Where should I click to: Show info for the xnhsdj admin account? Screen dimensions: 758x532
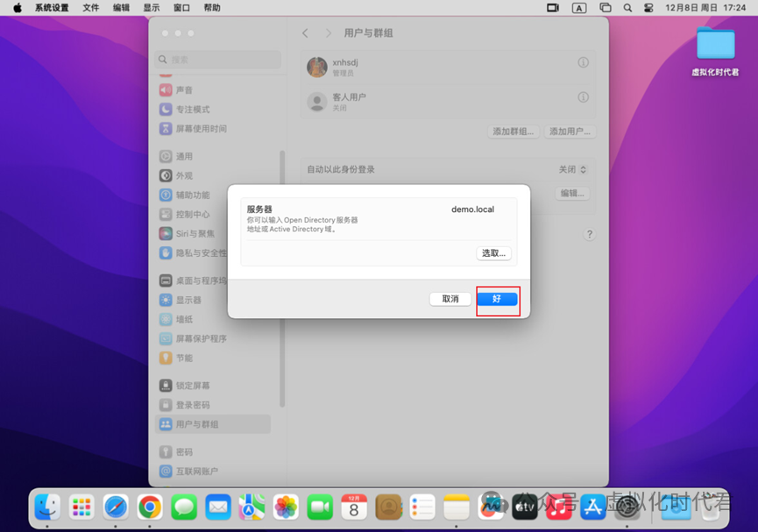point(583,62)
